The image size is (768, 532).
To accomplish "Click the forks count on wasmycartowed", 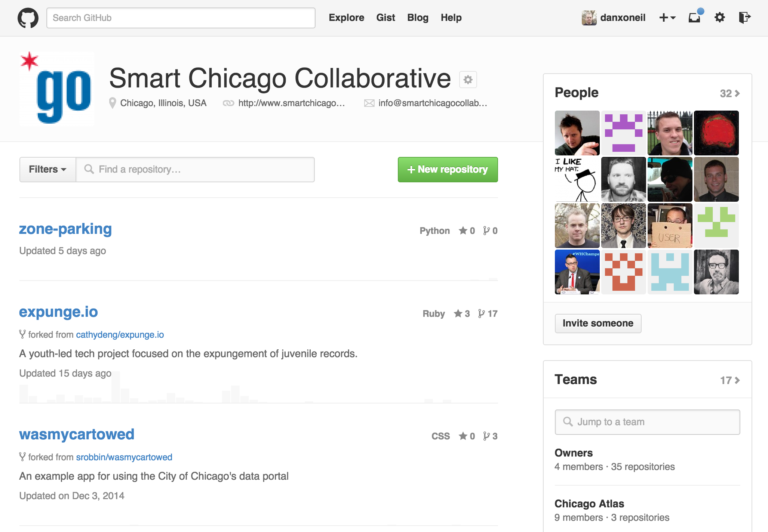I will [x=490, y=436].
